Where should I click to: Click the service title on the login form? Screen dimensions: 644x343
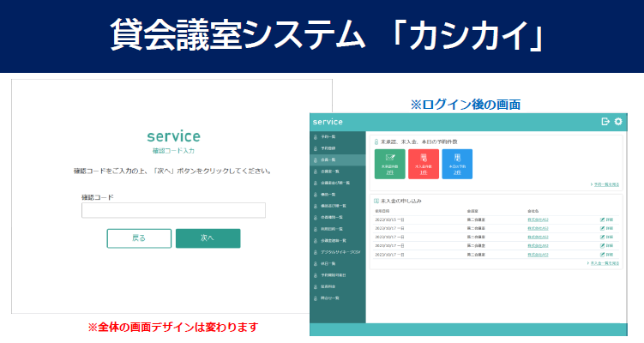coord(174,136)
